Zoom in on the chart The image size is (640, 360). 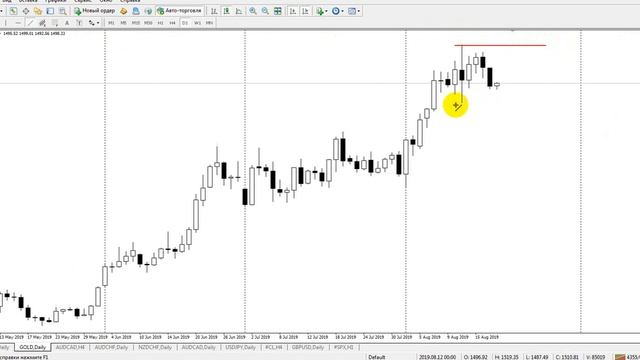(253, 11)
